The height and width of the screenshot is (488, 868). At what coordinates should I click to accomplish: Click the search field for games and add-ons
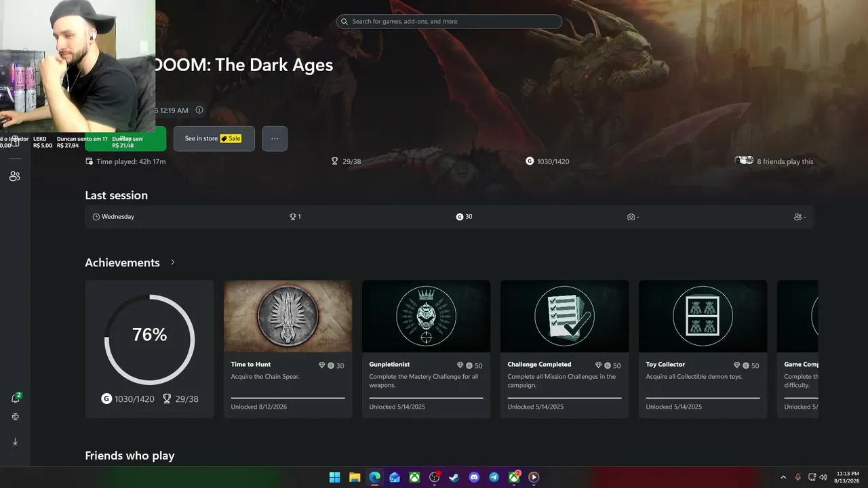pos(449,22)
